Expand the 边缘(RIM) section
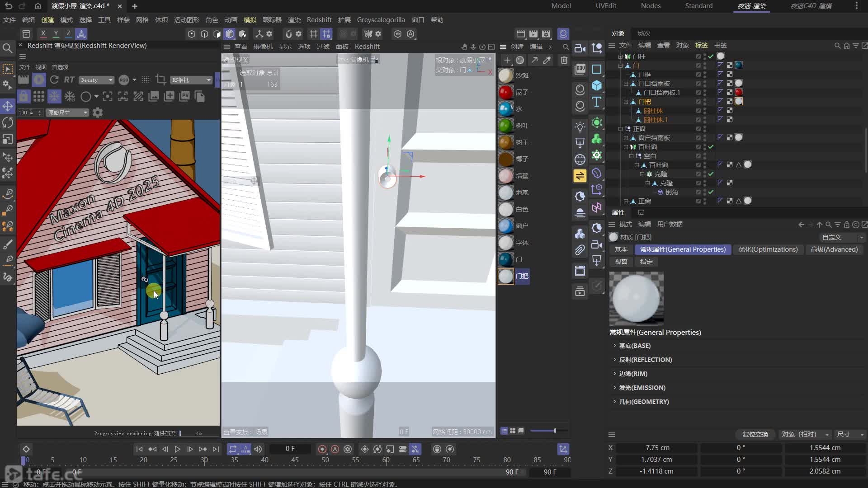Viewport: 868px width, 488px height. point(633,374)
